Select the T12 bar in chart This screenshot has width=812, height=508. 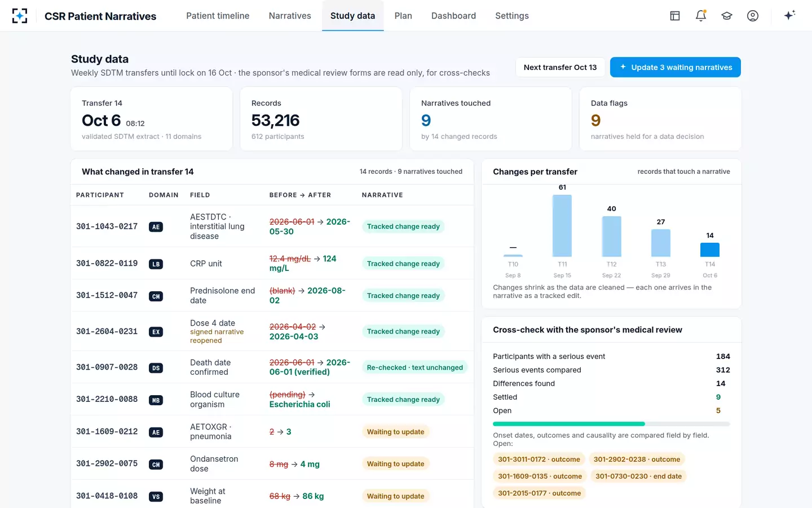[x=611, y=237]
